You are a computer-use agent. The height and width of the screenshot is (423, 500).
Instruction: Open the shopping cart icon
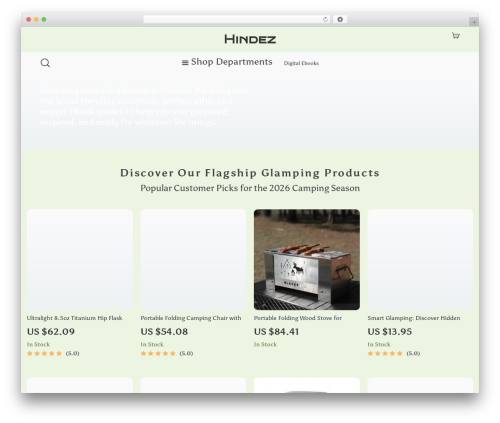[x=456, y=36]
